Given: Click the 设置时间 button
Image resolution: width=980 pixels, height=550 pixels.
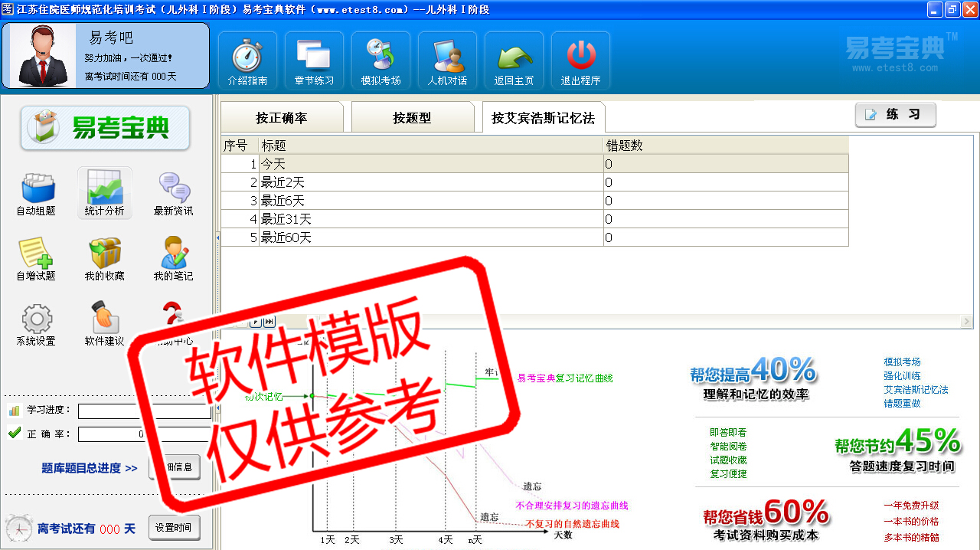Looking at the screenshot, I should (x=174, y=528).
